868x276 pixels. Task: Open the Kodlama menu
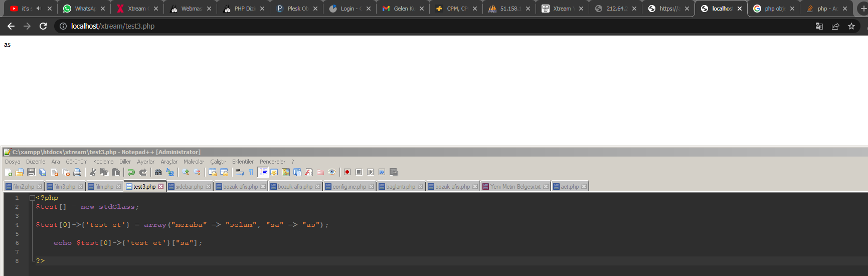click(103, 162)
